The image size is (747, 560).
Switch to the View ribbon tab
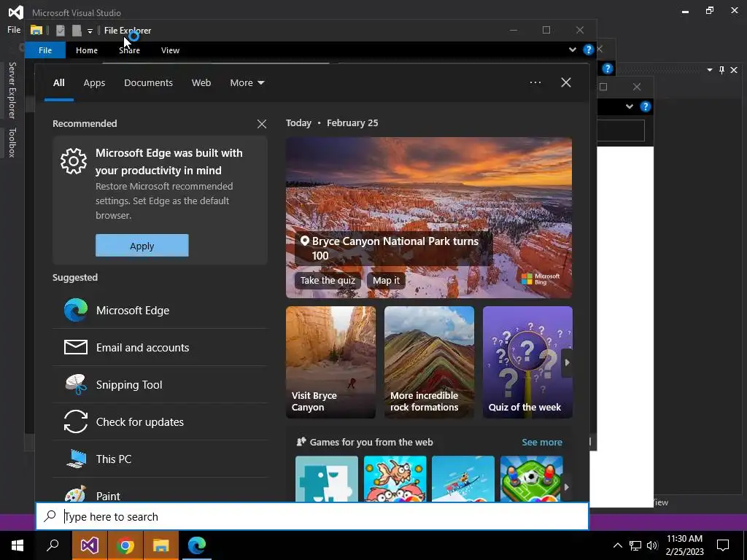coord(170,50)
